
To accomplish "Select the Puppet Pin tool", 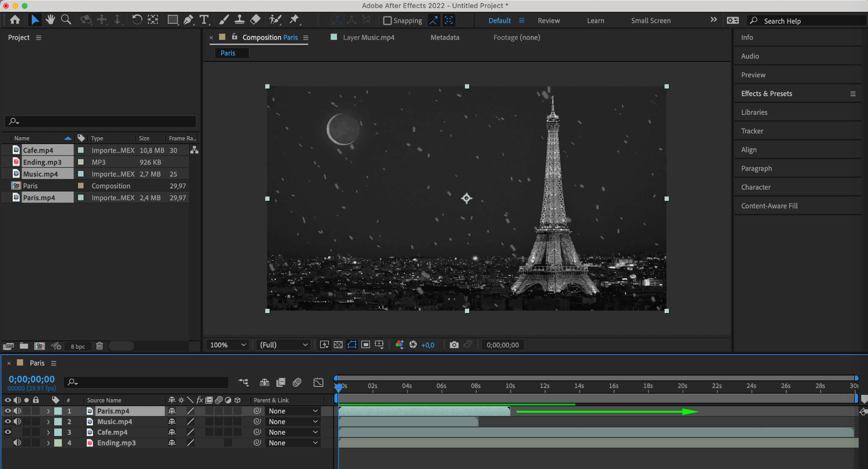I will [294, 19].
